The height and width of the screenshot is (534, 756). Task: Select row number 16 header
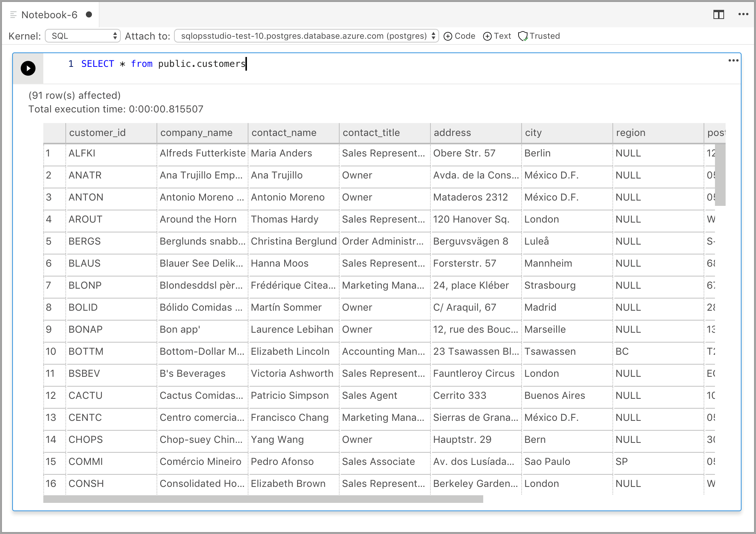[x=54, y=484]
